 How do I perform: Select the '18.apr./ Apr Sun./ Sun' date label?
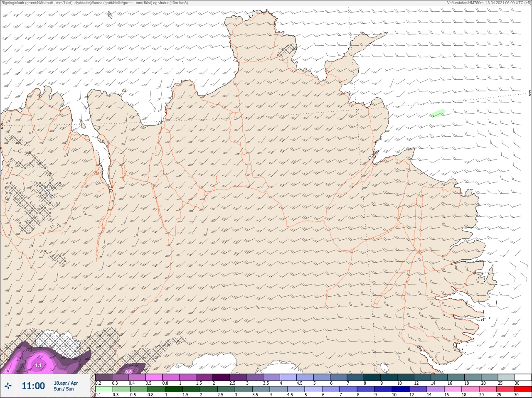pos(66,386)
